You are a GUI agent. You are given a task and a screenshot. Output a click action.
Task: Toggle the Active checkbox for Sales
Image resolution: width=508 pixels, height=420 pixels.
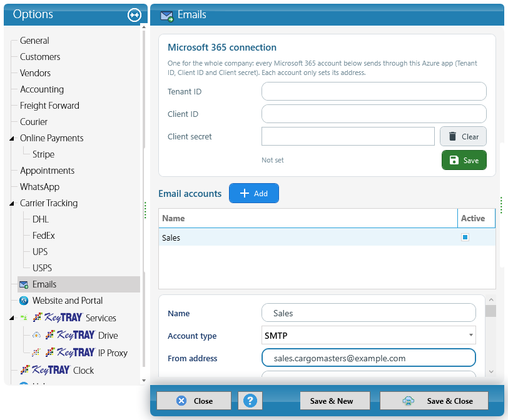coord(465,237)
